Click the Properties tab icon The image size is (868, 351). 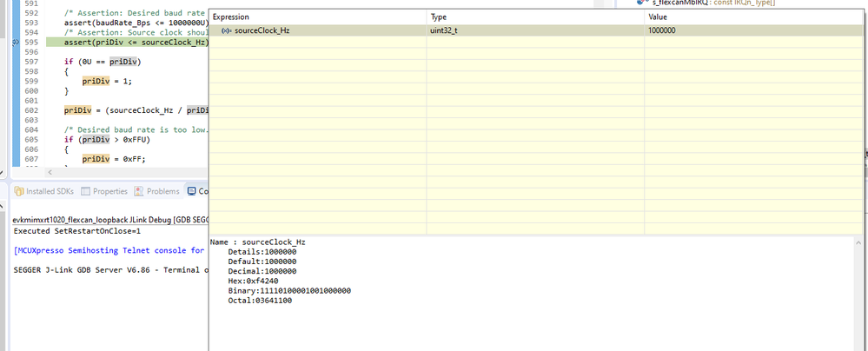point(86,191)
